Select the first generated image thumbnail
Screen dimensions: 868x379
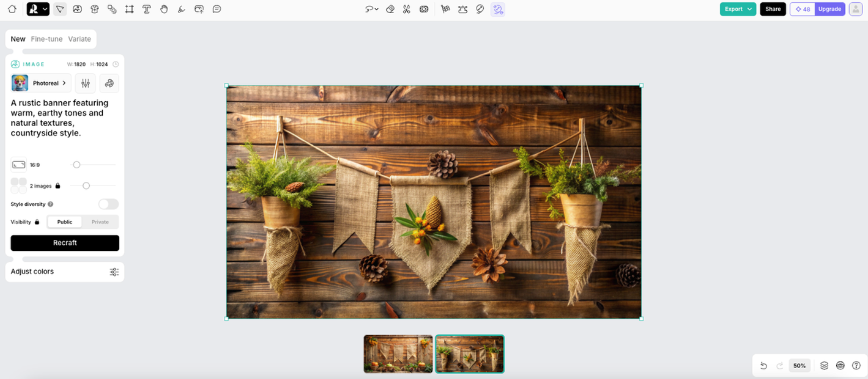pyautogui.click(x=398, y=354)
